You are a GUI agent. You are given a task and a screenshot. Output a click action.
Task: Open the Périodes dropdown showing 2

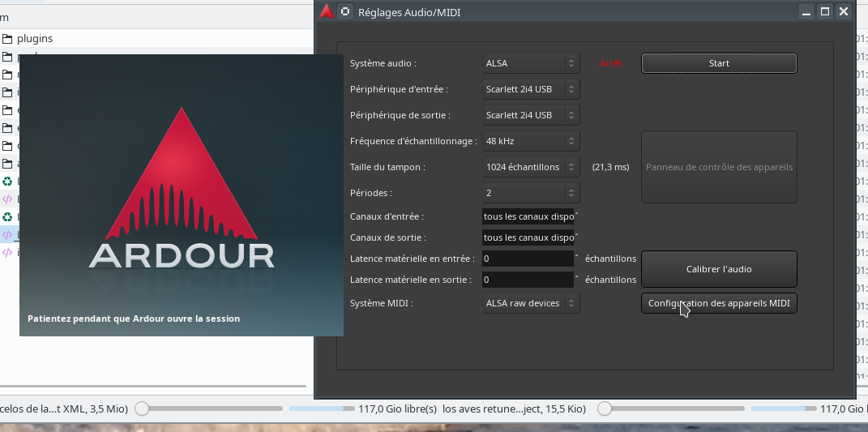pyautogui.click(x=531, y=193)
